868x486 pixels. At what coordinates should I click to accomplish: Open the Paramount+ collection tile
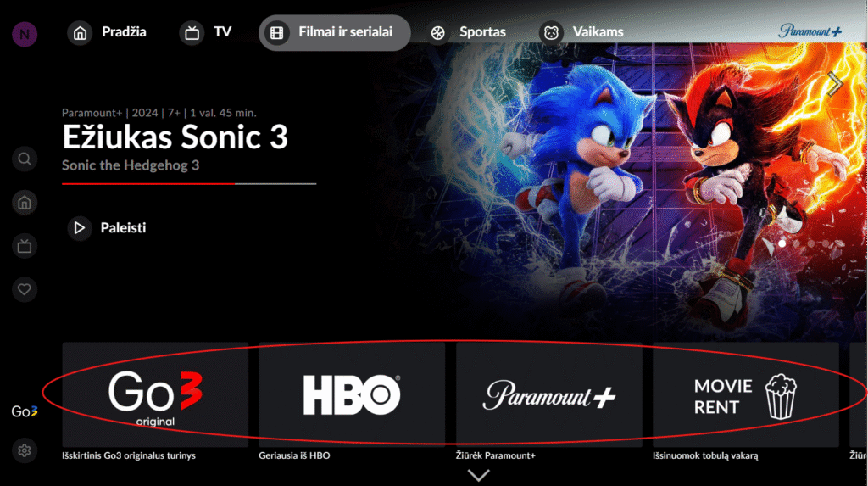tap(549, 394)
